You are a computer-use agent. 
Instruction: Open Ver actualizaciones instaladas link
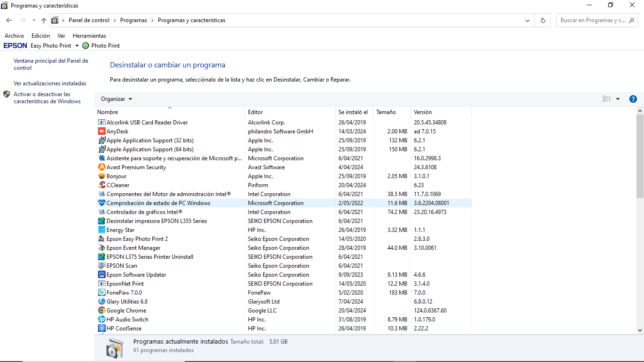(x=50, y=83)
